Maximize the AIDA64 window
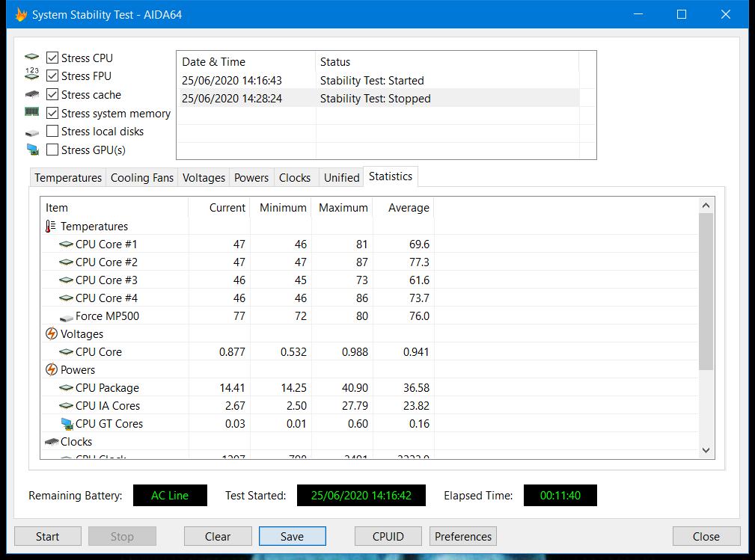This screenshot has height=560, width=755. point(682,14)
